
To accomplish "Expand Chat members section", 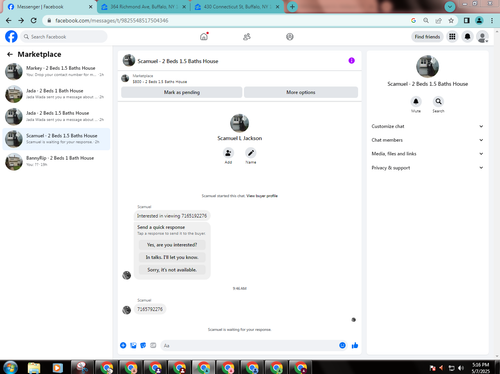I will pyautogui.click(x=427, y=140).
